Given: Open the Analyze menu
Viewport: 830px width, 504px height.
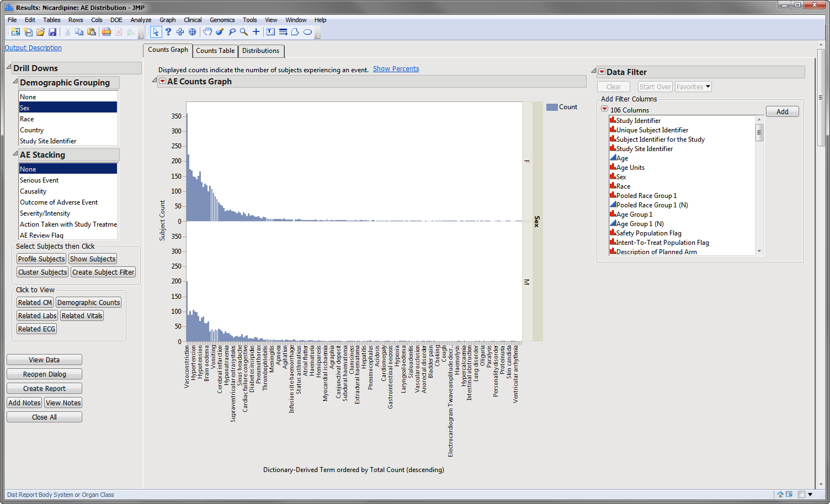Looking at the screenshot, I should click(x=141, y=20).
